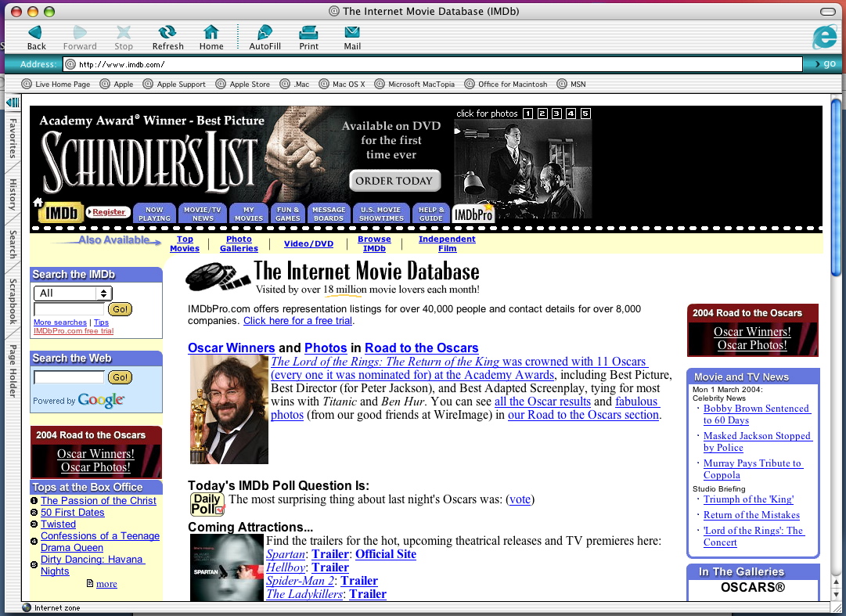
Task: Open Bobby Brown Sentenced to 60 Days news
Action: 756,414
